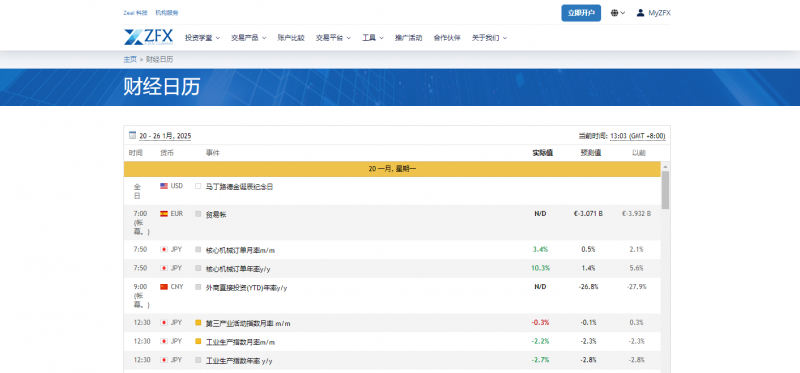Image resolution: width=800 pixels, height=373 pixels.
Task: Click the 预测值 column header
Action: [591, 153]
